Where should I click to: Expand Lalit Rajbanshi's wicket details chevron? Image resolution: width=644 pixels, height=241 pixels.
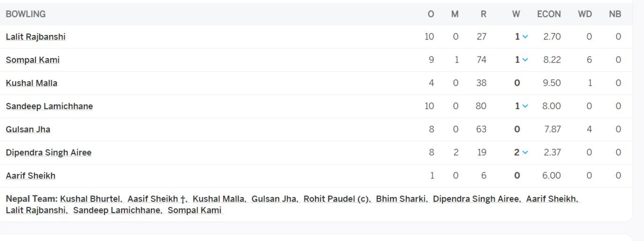click(525, 37)
